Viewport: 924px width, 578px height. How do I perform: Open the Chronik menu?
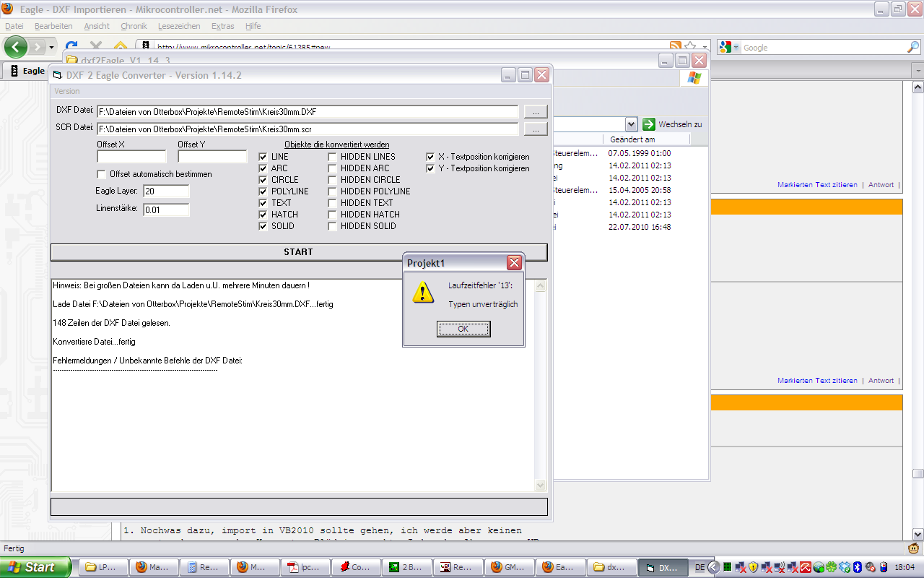coord(134,26)
